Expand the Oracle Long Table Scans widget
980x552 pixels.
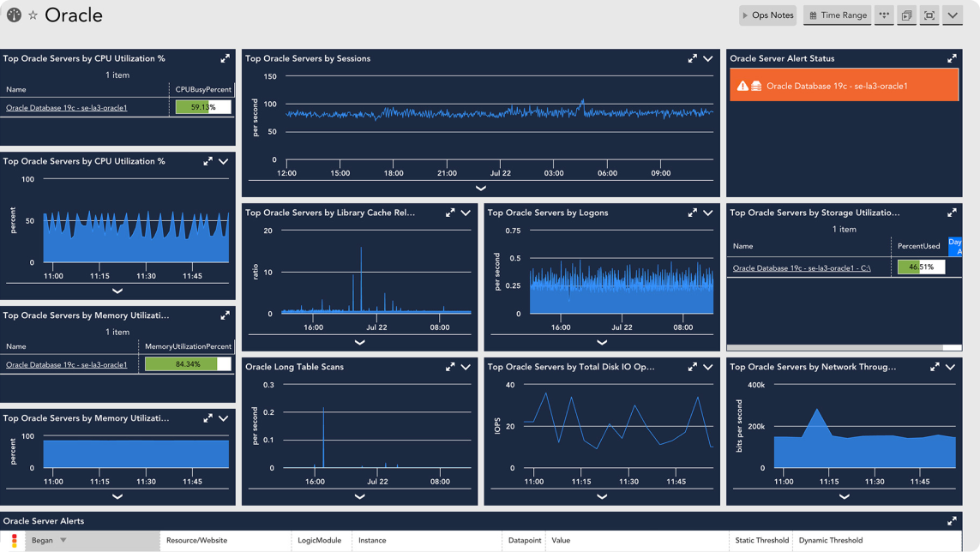point(450,367)
